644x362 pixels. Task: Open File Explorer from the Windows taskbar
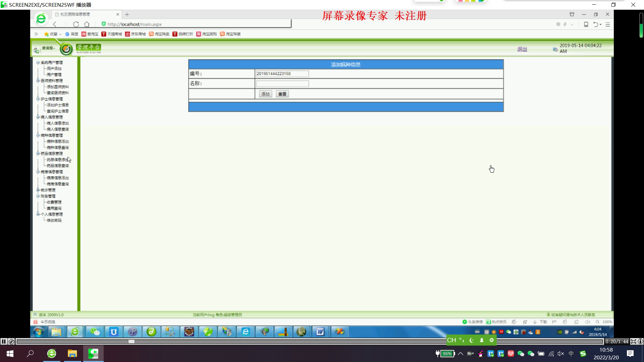pos(72,354)
